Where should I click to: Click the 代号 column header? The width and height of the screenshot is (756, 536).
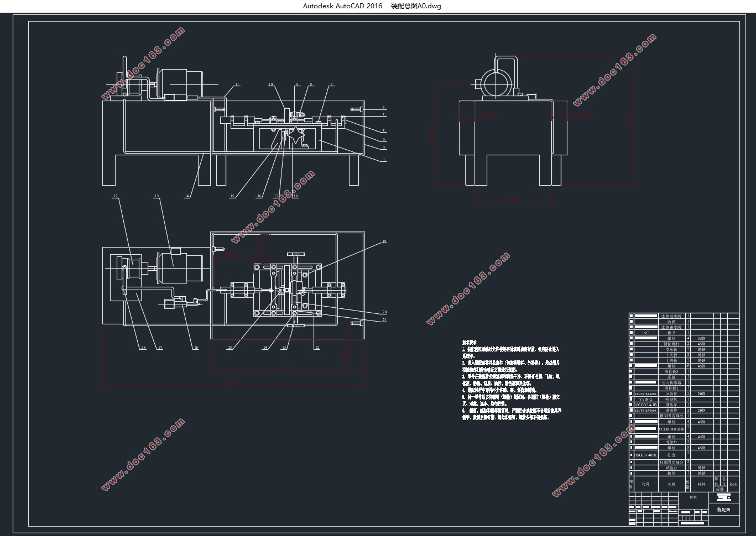[645, 484]
